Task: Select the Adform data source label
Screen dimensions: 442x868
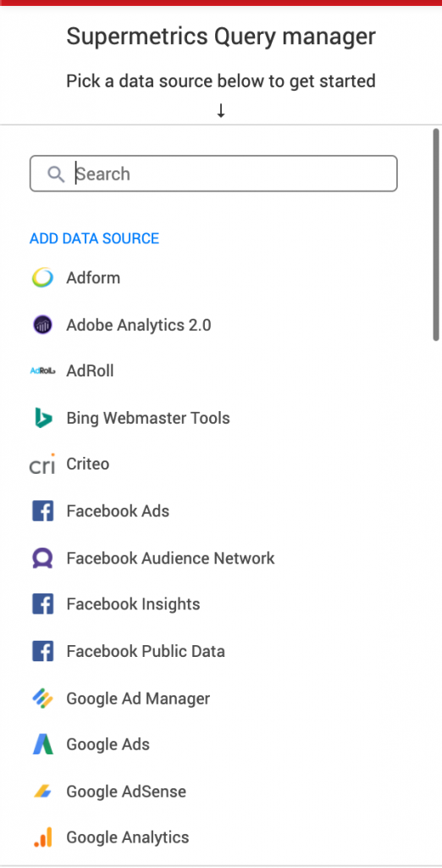Action: tap(93, 277)
